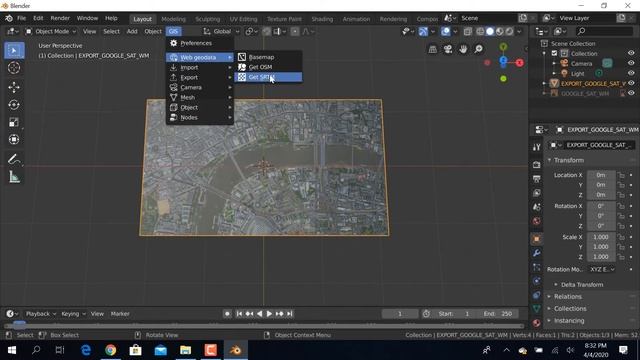Choose Get SRTM from Web geodata submenu
This screenshot has width=640, height=360.
(x=269, y=77)
